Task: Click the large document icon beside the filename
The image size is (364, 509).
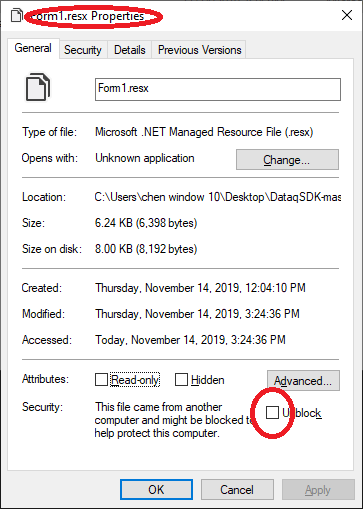Action: point(38,87)
